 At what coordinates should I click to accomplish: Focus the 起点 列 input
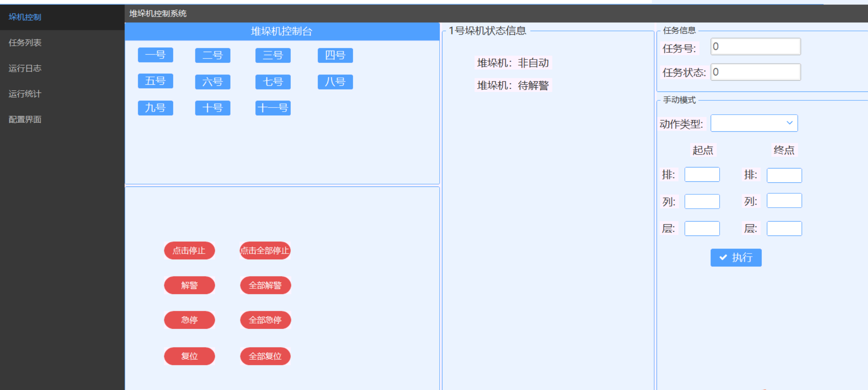coord(702,201)
